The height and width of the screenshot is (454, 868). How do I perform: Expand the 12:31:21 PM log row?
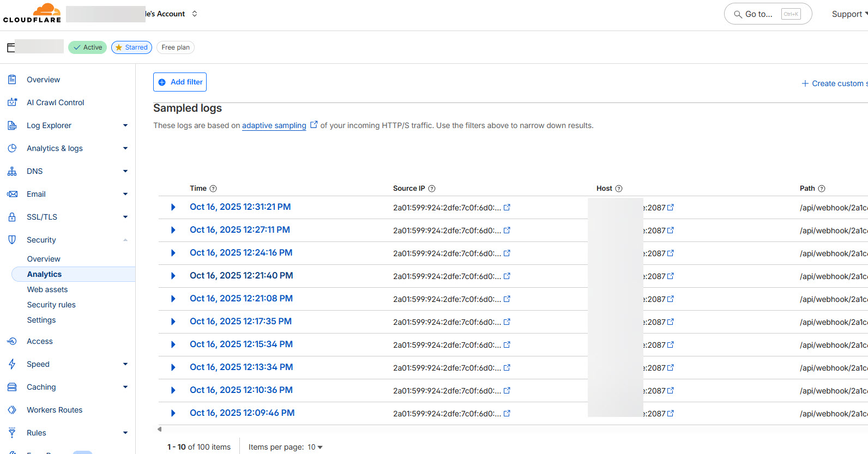(x=173, y=207)
